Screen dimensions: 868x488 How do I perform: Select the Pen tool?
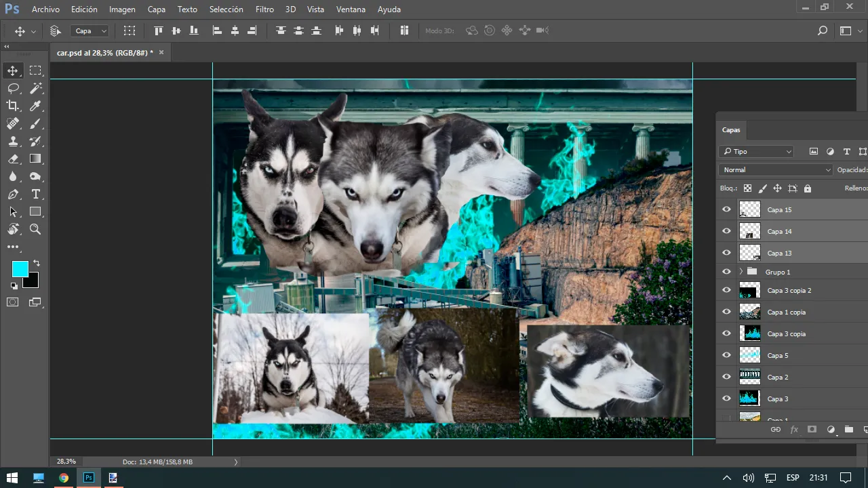[13, 195]
